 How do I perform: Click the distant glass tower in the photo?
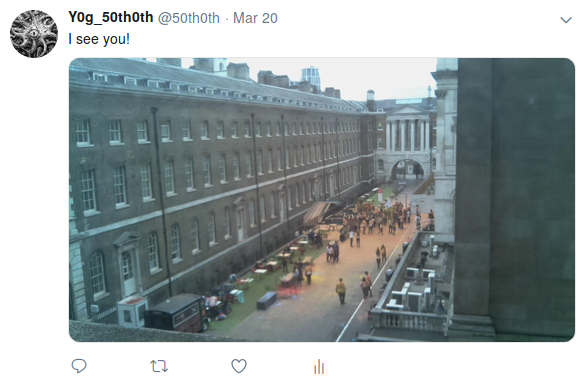310,76
